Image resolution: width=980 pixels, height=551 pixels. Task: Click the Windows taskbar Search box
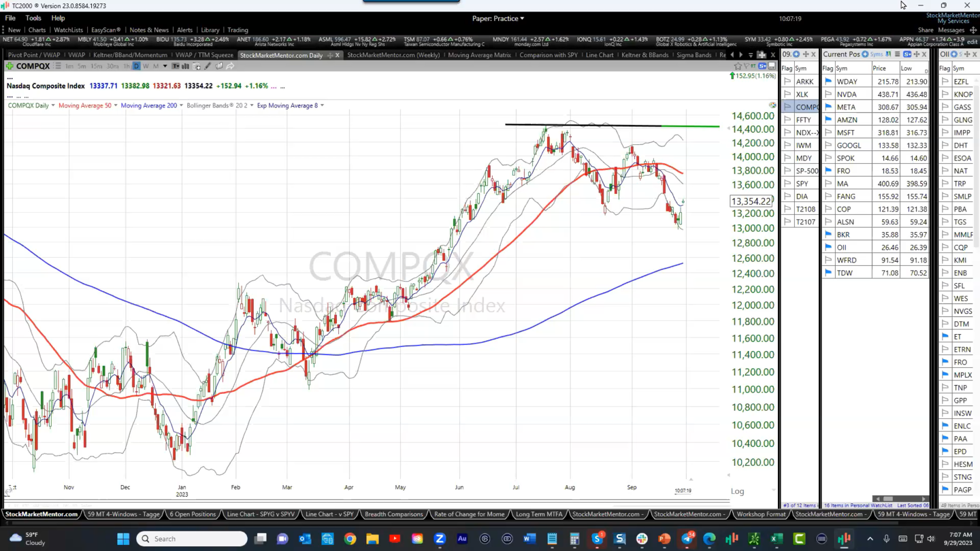tap(192, 539)
